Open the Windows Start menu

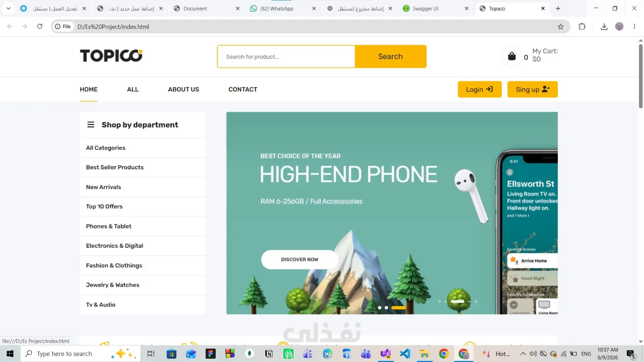click(x=10, y=354)
